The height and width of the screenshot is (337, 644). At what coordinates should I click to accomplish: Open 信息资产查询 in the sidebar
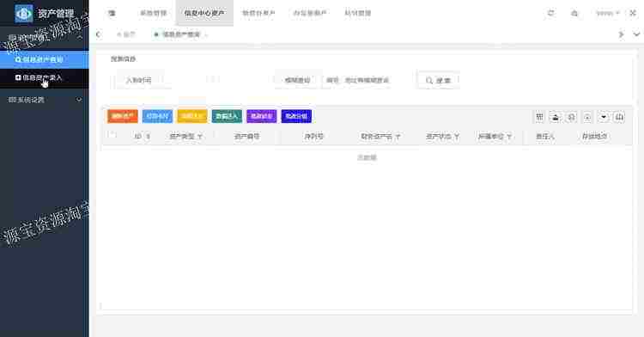point(45,59)
